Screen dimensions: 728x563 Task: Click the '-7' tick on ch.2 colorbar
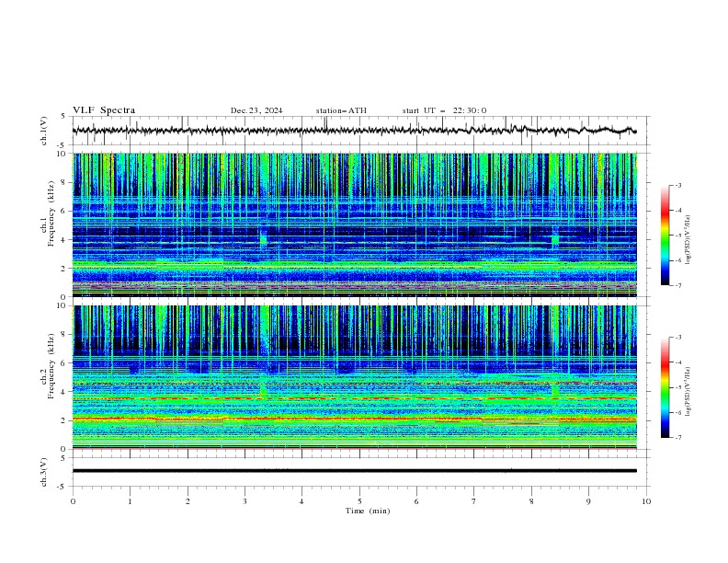(x=677, y=438)
